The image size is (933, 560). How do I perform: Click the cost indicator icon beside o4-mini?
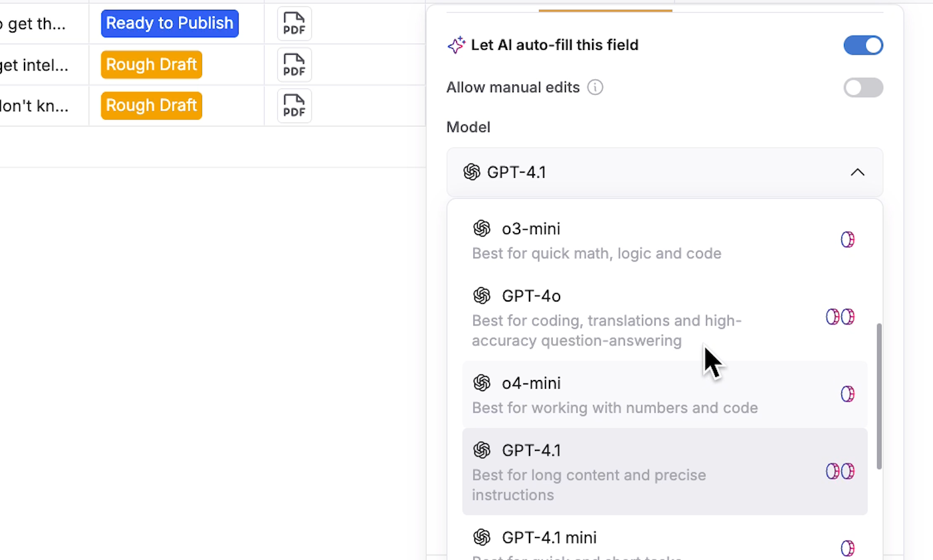(x=848, y=394)
